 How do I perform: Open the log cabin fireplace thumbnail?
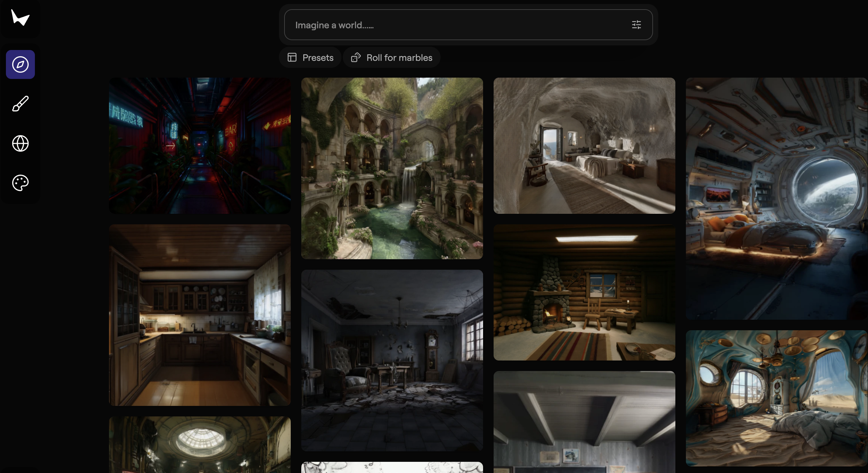pos(584,292)
